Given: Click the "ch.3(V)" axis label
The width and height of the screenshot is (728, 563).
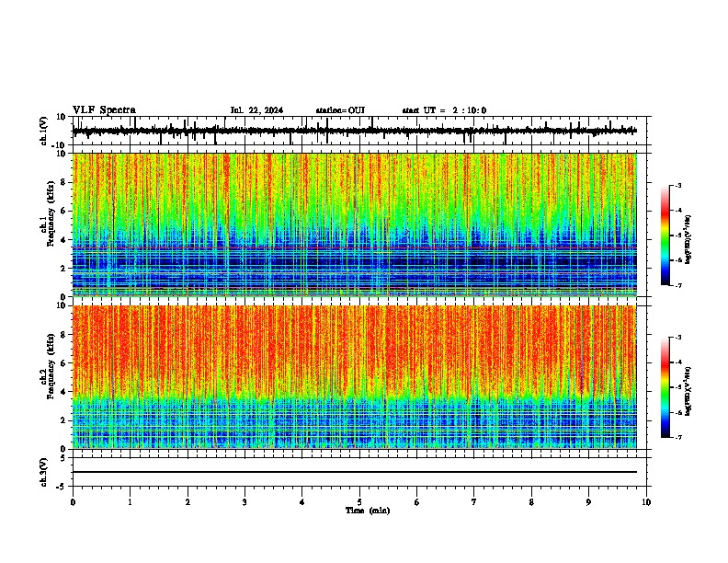Looking at the screenshot, I should tap(44, 472).
